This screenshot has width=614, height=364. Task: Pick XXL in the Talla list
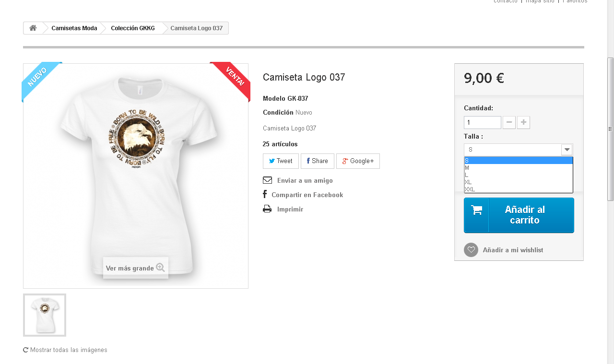coord(519,189)
